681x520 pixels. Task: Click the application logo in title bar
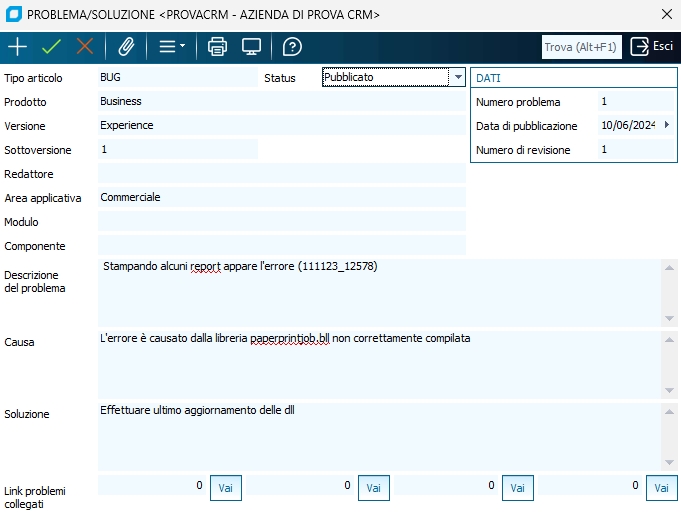(13, 14)
